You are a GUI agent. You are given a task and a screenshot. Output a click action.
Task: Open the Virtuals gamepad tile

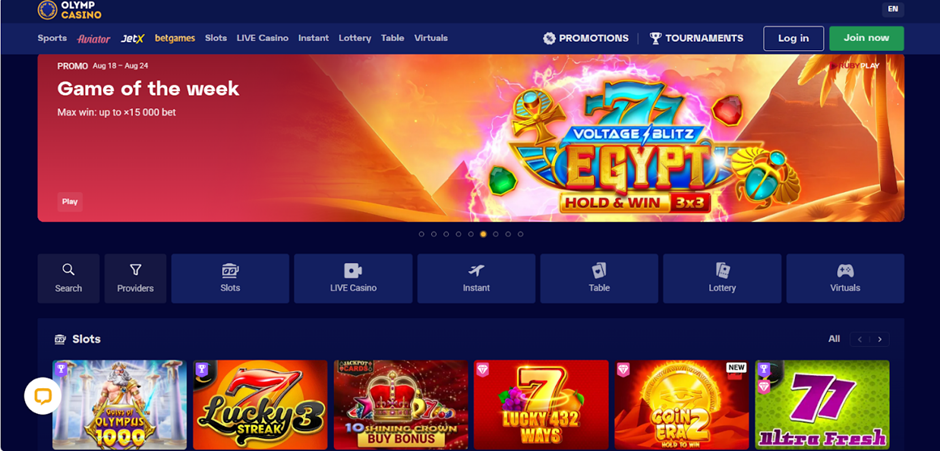tap(845, 278)
